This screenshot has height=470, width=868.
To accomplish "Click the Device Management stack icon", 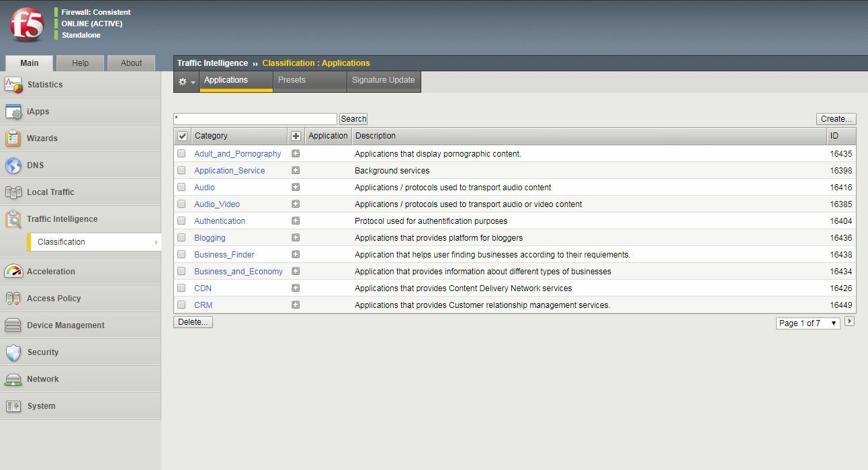I will (x=13, y=325).
